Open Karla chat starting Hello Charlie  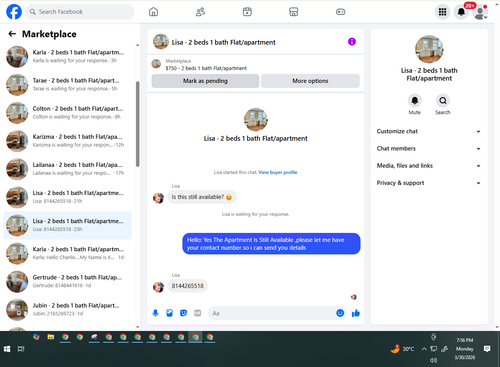67,253
